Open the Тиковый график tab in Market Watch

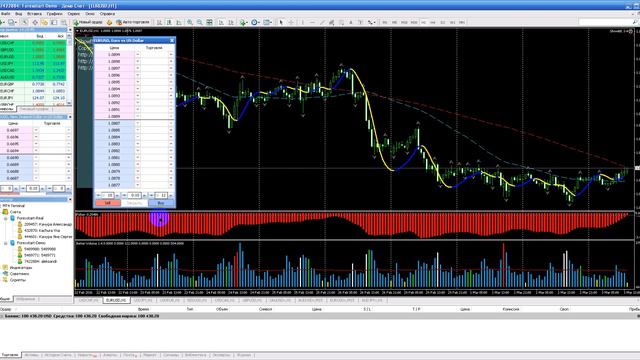pos(34,109)
